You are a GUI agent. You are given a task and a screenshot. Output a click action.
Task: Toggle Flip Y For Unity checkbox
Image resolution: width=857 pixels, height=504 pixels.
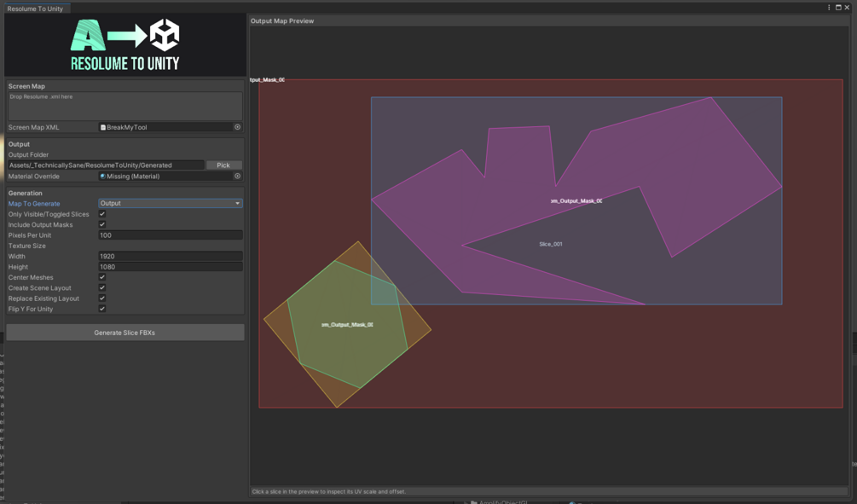pyautogui.click(x=102, y=309)
